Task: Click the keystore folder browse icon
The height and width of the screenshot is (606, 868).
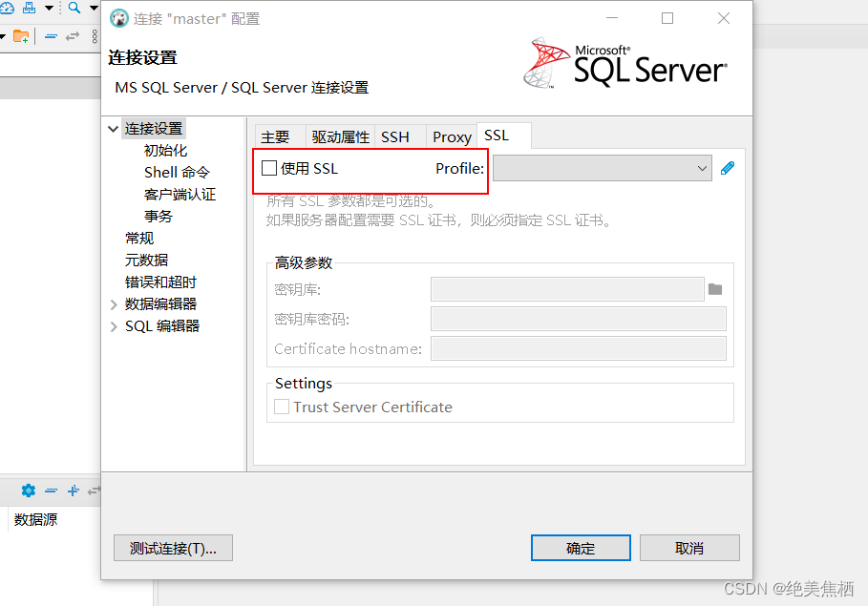Action: [x=715, y=289]
